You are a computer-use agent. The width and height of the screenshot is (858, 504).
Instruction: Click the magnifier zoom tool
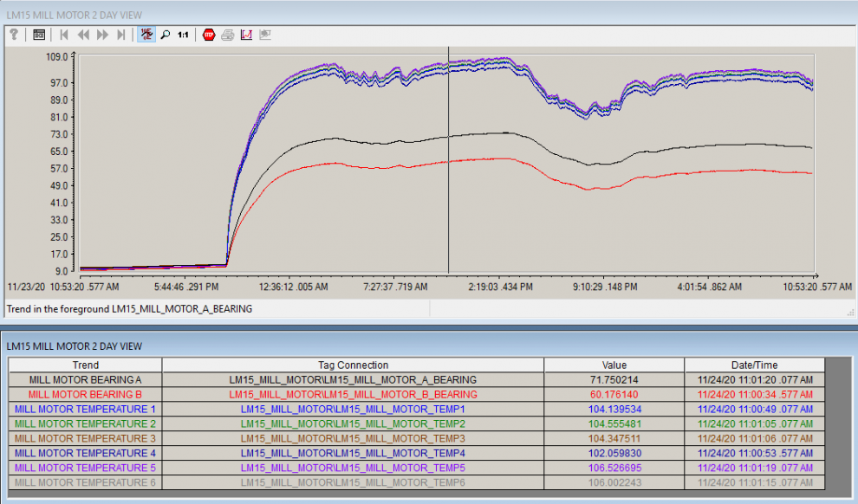pyautogui.click(x=165, y=35)
